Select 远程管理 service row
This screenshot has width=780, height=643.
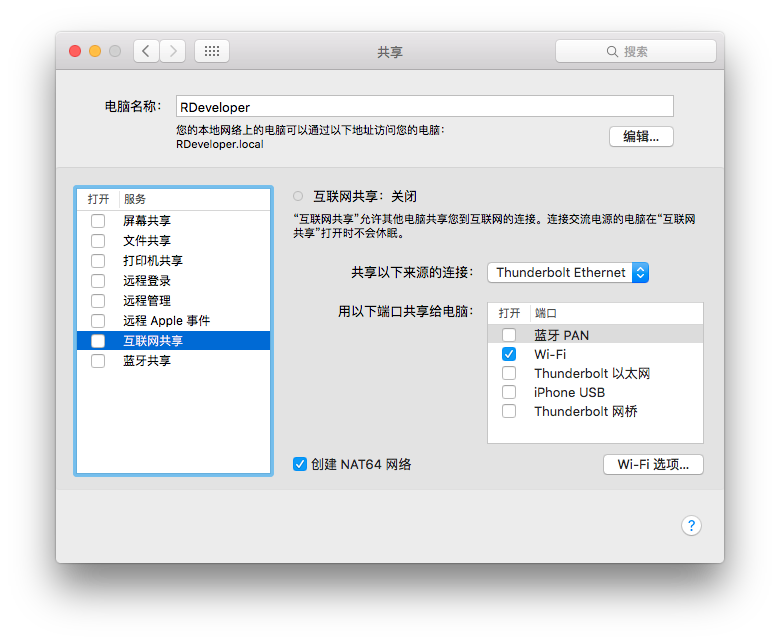click(174, 301)
